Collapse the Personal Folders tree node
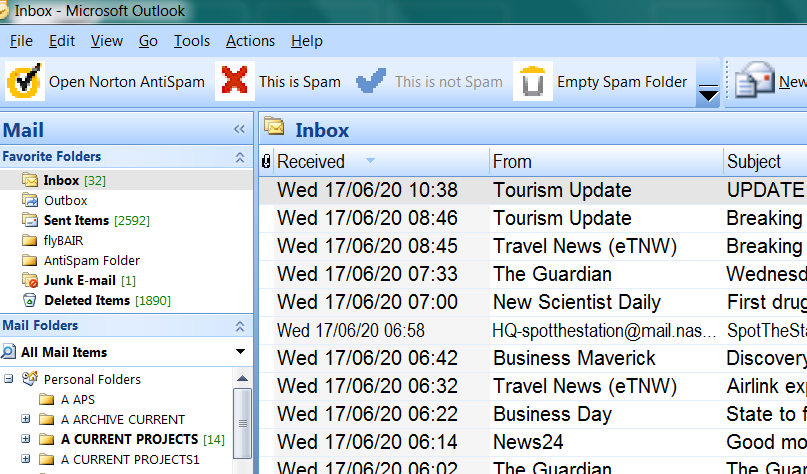 [x=9, y=379]
